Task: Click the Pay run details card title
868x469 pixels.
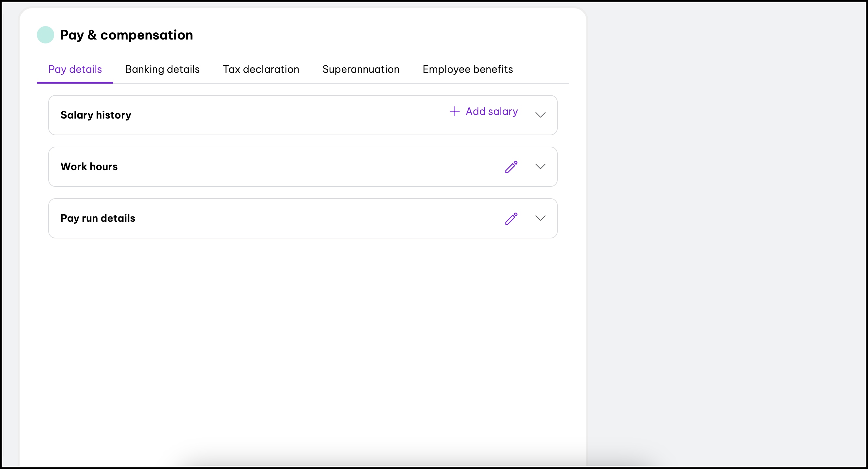Action: (x=97, y=218)
